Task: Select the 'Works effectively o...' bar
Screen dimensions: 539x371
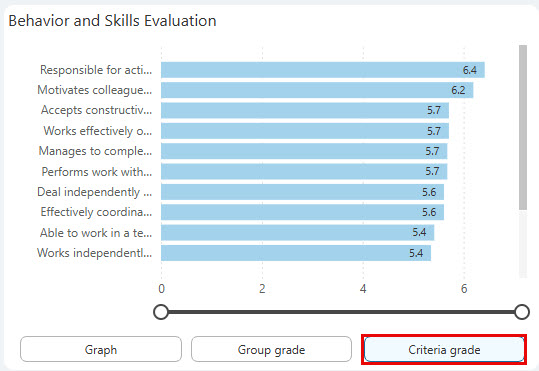Action: [305, 131]
